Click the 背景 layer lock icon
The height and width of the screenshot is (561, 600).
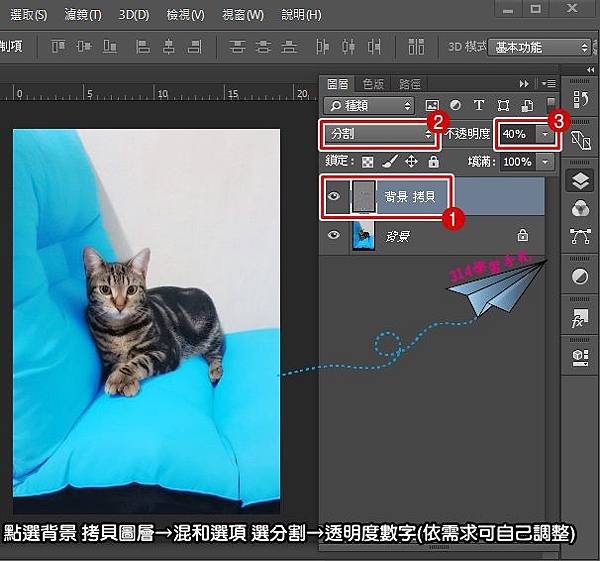[523, 235]
